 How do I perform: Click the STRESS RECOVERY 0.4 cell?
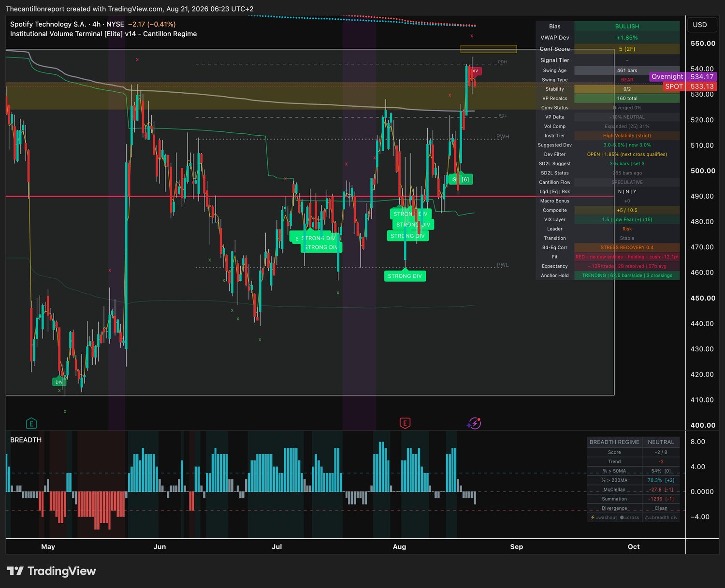[627, 247]
